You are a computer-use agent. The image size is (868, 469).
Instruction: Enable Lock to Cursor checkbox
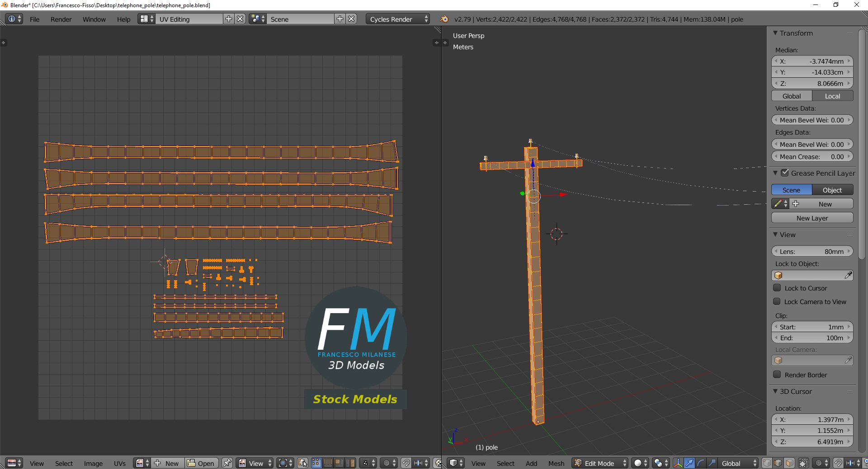[x=777, y=288]
